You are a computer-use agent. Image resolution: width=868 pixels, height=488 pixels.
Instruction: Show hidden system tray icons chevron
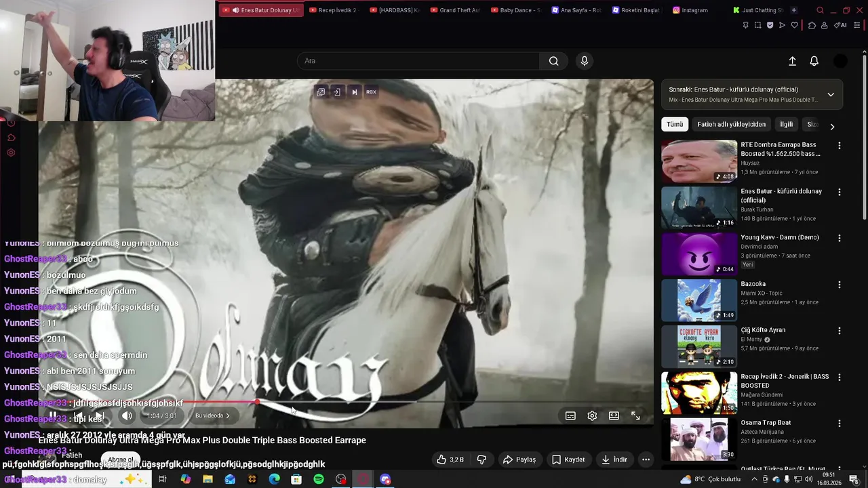(755, 479)
